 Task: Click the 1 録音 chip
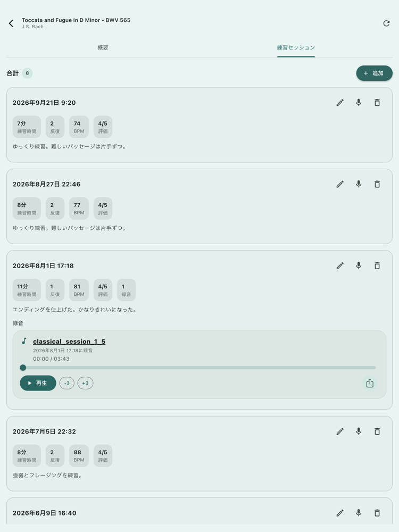click(126, 290)
